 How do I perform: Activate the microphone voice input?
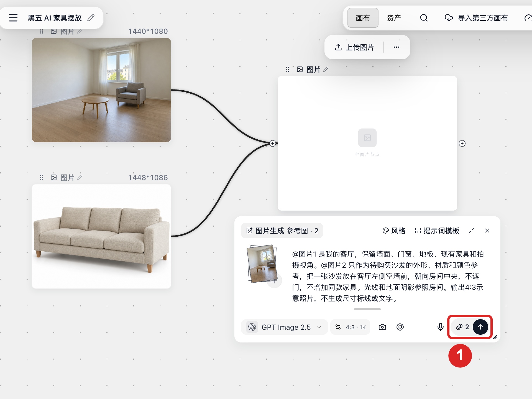coord(440,327)
